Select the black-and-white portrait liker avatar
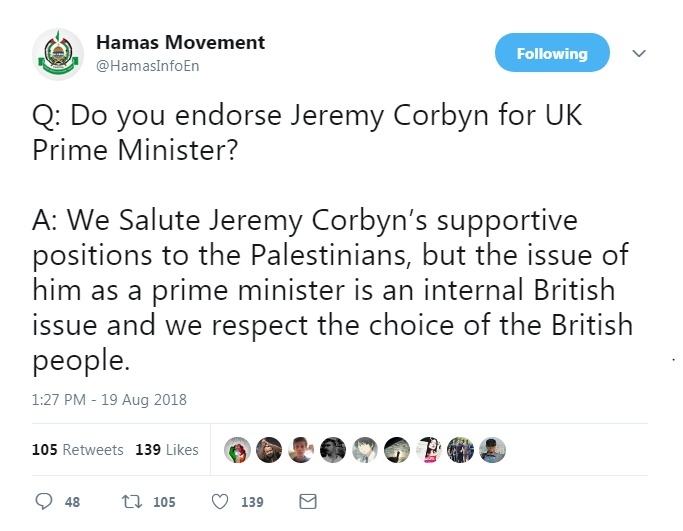Screen dimensions: 683x531 [x=333, y=450]
